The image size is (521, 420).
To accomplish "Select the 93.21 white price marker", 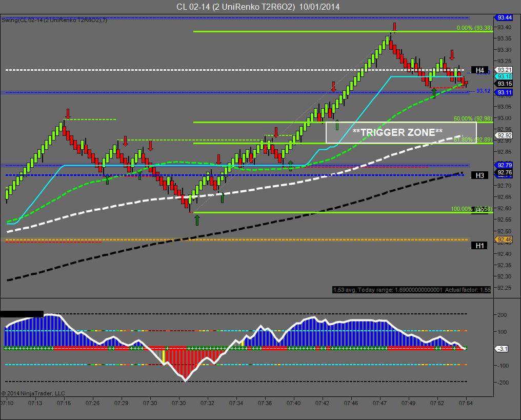I will click(504, 70).
